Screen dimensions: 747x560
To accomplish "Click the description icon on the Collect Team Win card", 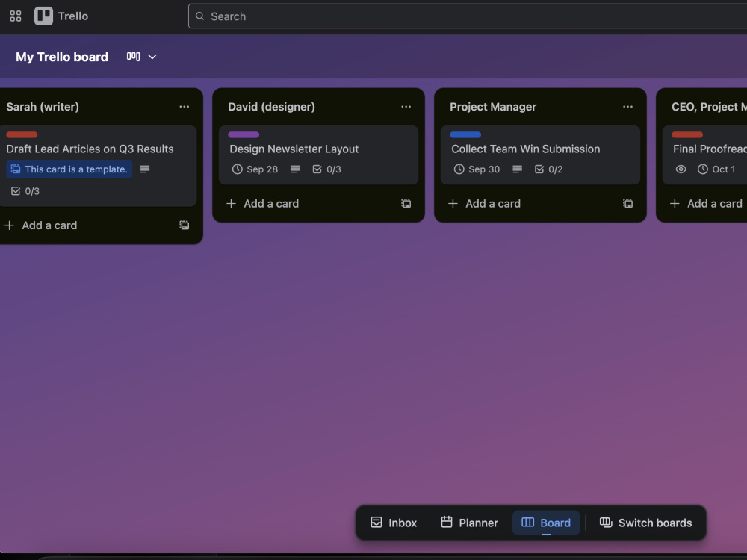I will pyautogui.click(x=517, y=169).
